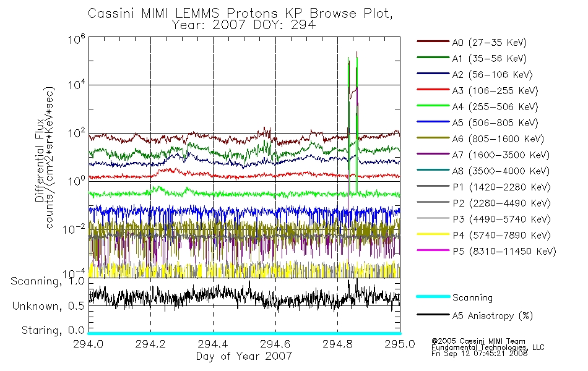The image size is (588, 371).
Task: Select the olive A6 legend line
Action: pyautogui.click(x=433, y=138)
